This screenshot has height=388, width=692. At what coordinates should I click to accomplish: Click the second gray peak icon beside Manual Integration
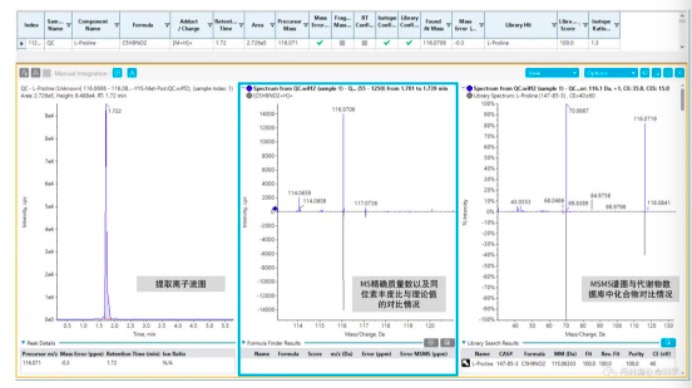(36, 73)
